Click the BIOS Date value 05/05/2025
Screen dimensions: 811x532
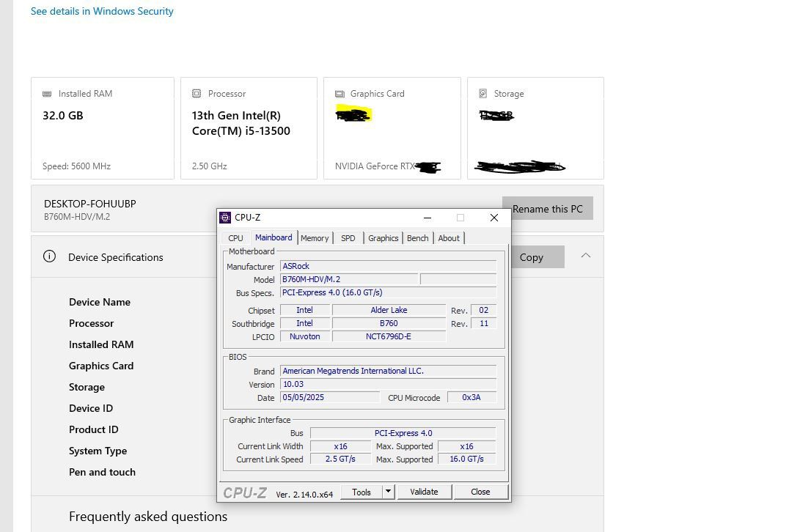coord(329,397)
